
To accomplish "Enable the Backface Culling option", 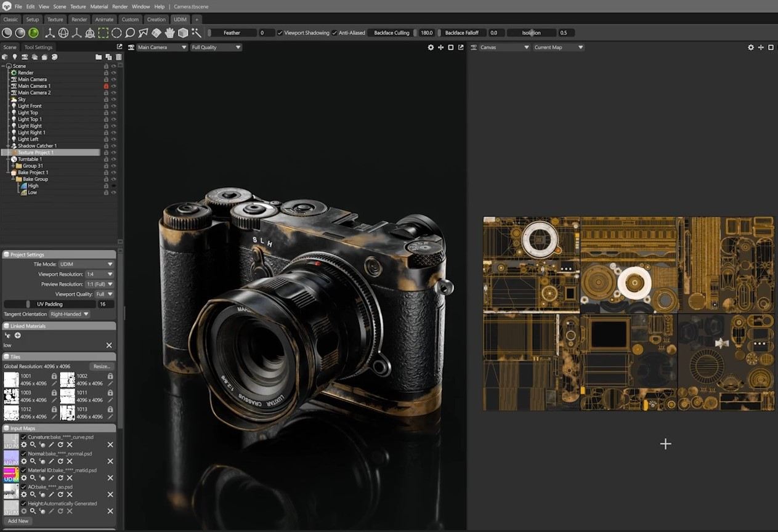I will (391, 33).
